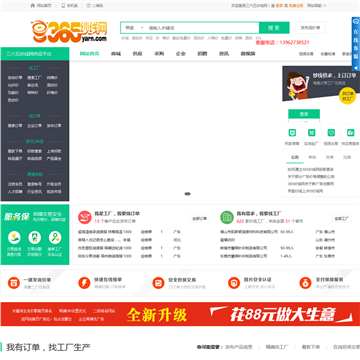Click the 发布产品信息 link at bottom
This screenshot has width=360, height=360.
[239, 347]
